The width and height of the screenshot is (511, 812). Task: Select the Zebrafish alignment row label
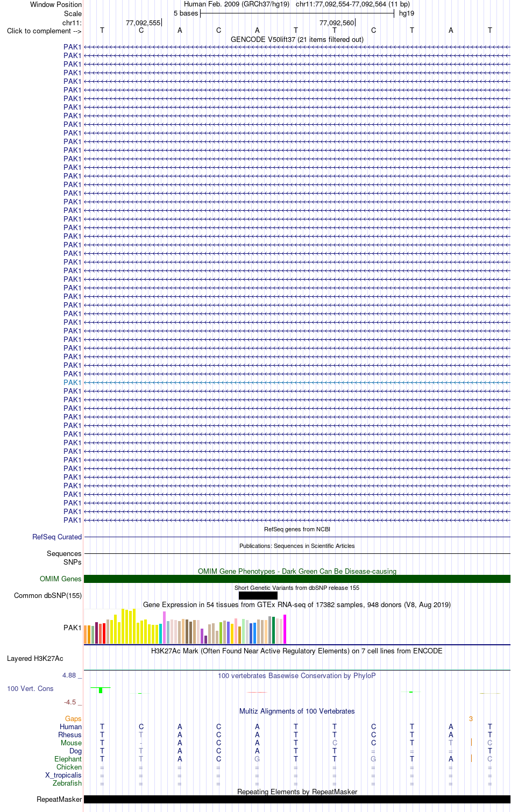(x=67, y=783)
